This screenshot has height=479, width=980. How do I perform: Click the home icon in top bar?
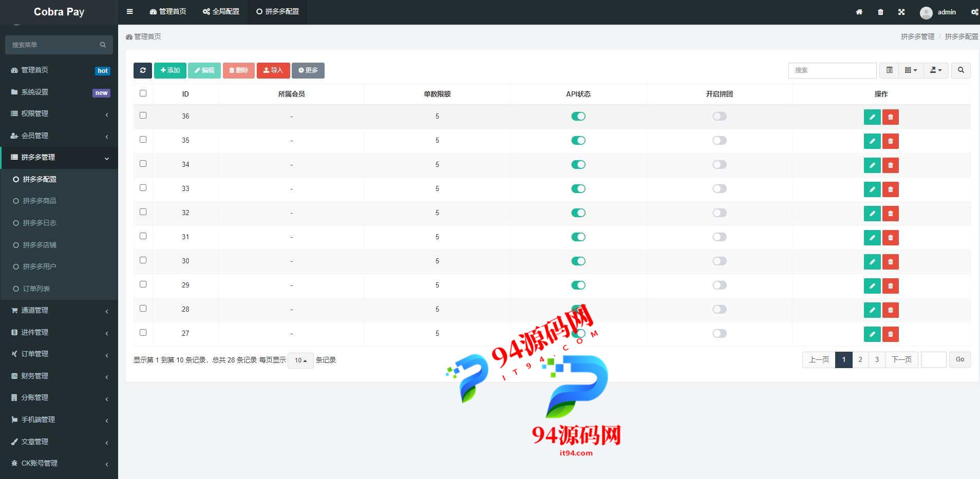[859, 12]
